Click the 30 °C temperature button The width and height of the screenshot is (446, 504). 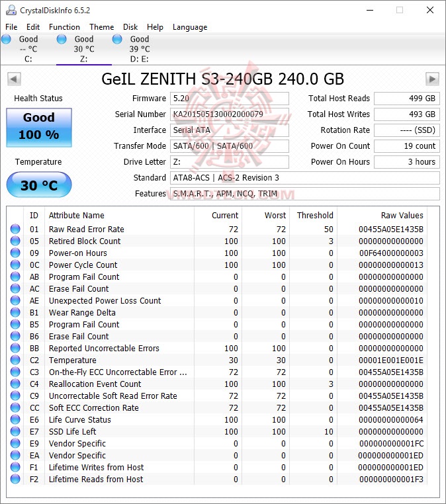click(x=39, y=185)
